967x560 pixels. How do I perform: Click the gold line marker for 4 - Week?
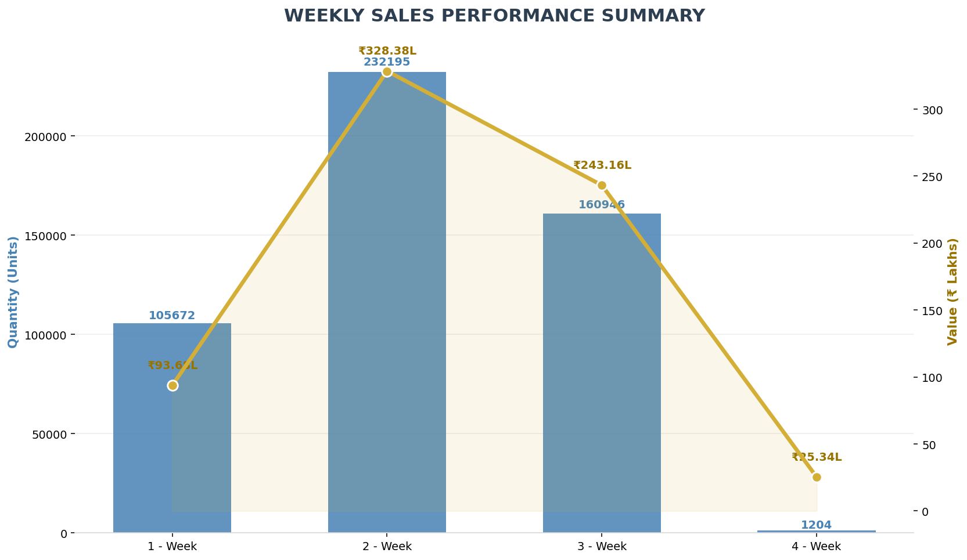click(817, 477)
